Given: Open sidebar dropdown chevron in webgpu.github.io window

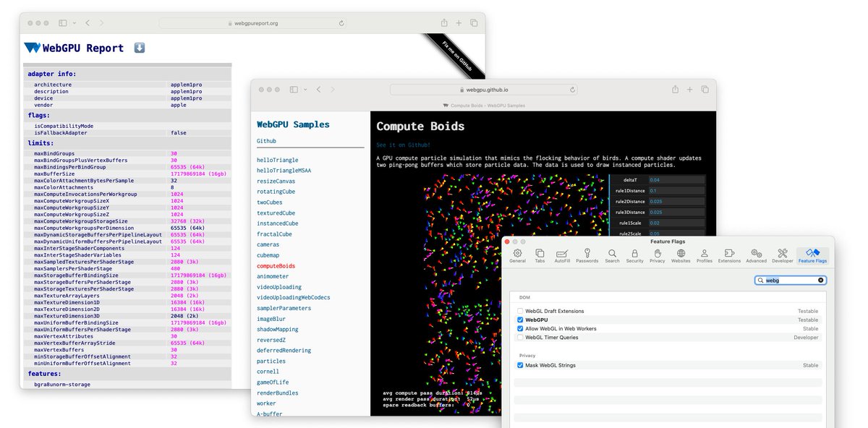Looking at the screenshot, I should tap(305, 90).
